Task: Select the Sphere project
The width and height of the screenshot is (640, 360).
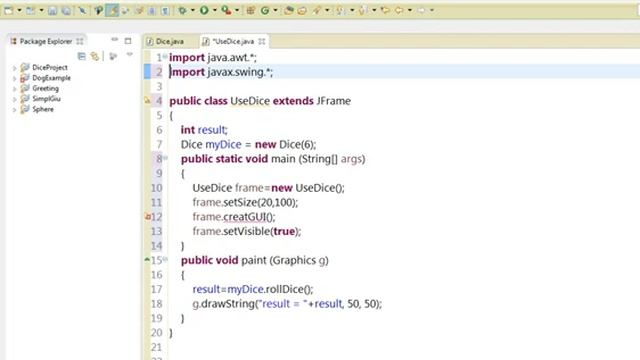Action: 43,109
